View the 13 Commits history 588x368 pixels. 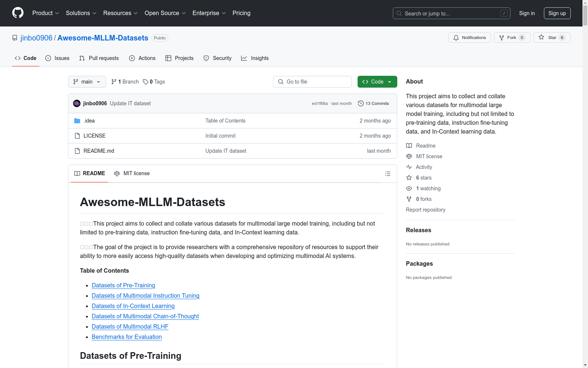click(x=373, y=103)
